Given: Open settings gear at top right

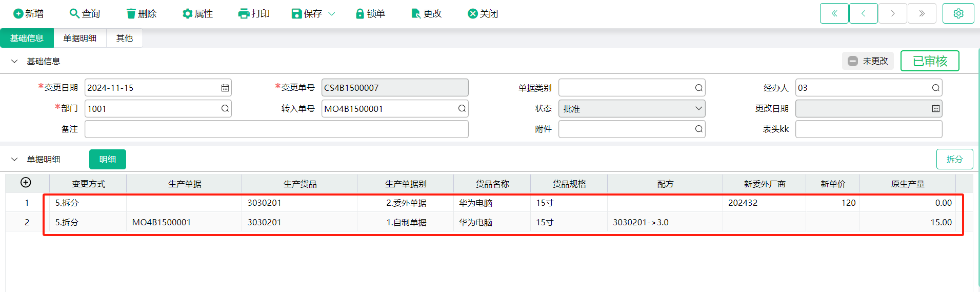Looking at the screenshot, I should 958,13.
